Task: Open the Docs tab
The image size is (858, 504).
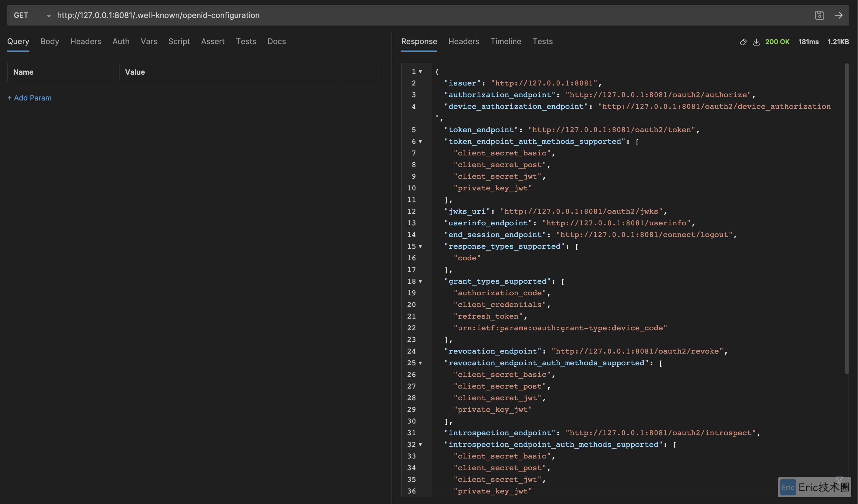Action: click(276, 42)
